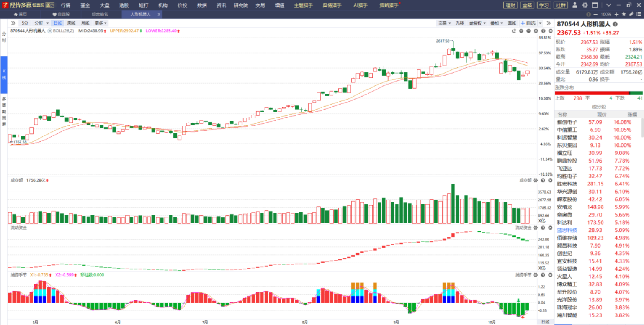Toggle the 九转 indicator overlay
644x325 pixels.
[x=459, y=23]
